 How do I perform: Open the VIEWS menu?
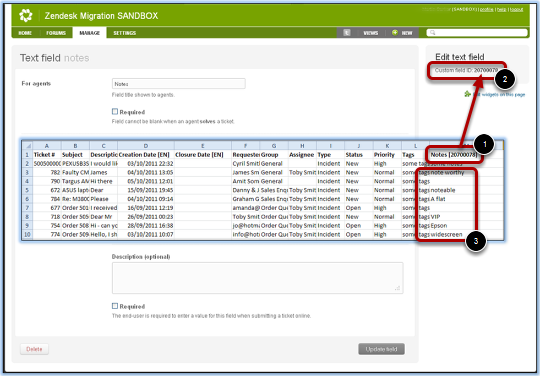371,33
